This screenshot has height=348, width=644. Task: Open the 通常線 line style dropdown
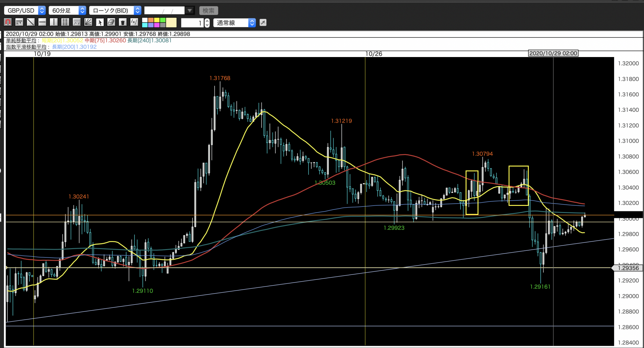tap(234, 23)
